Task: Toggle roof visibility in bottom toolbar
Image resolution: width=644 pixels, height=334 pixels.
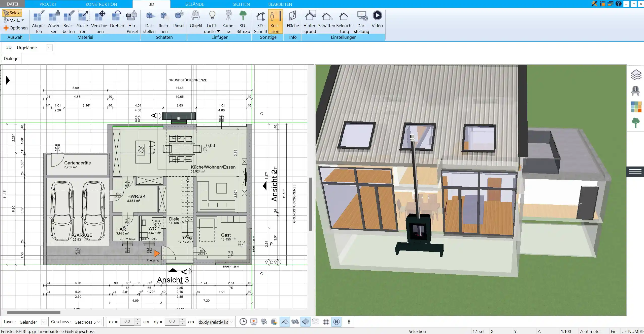Action: coord(285,322)
